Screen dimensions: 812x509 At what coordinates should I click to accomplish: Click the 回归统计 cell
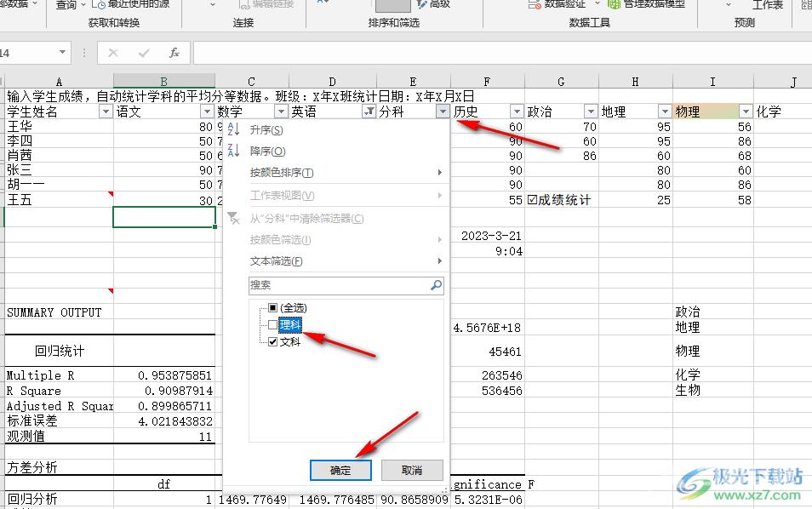(59, 351)
